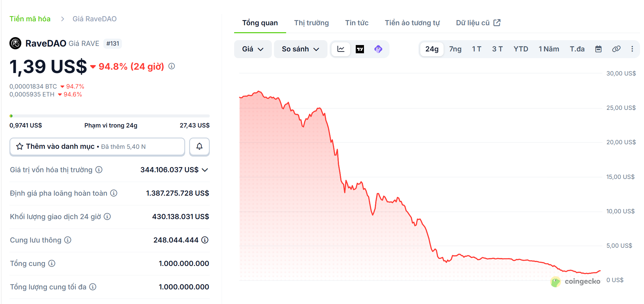Click info icon next to Cung lưu thông
The height and width of the screenshot is (304, 644).
point(68,240)
